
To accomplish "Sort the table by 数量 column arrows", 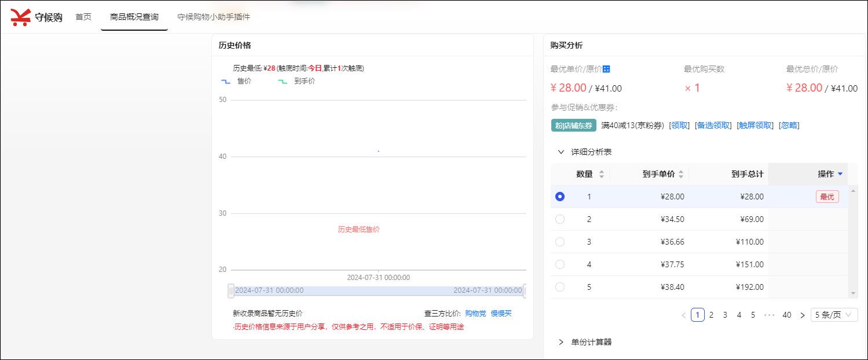I will pos(601,174).
